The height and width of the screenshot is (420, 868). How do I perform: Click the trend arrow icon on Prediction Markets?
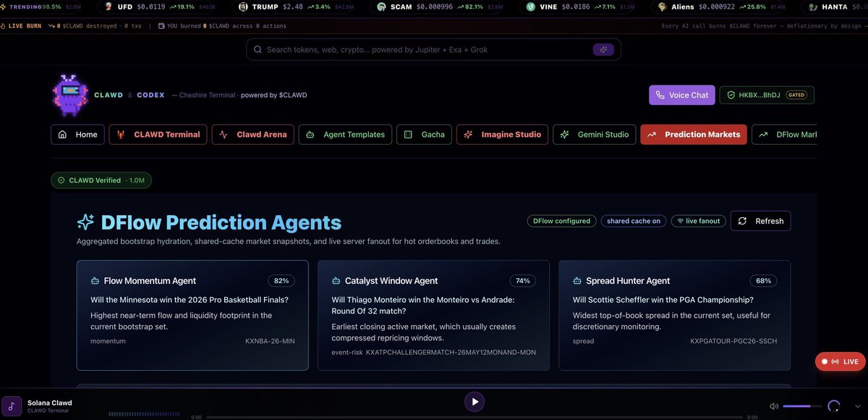point(652,135)
